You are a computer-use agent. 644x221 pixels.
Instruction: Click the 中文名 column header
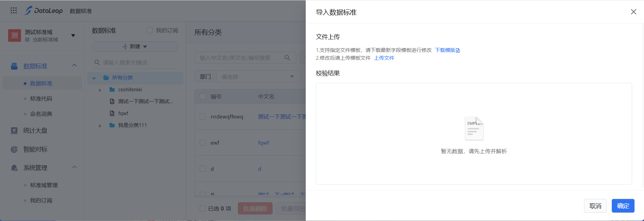(x=266, y=96)
